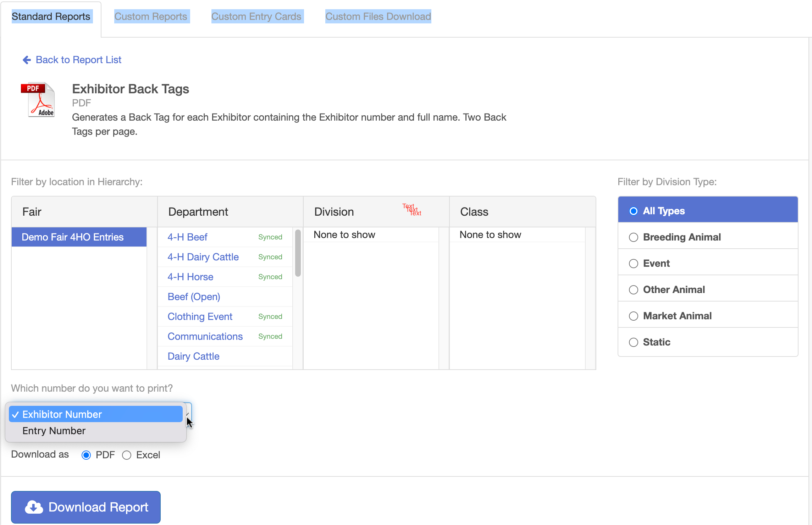Choose Entry Number from dropdown list
Viewport: 812px width, 525px height.
54,431
